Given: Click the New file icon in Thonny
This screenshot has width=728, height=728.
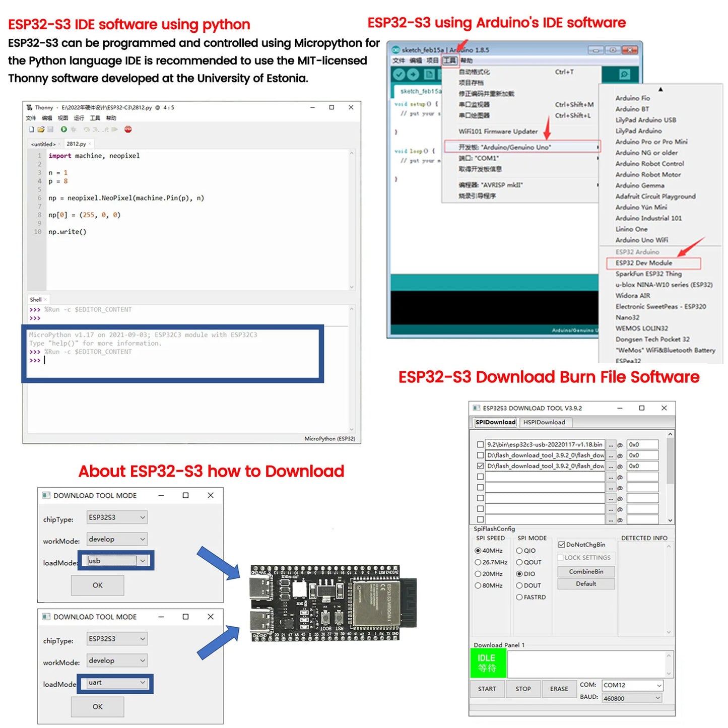Looking at the screenshot, I should (31, 129).
